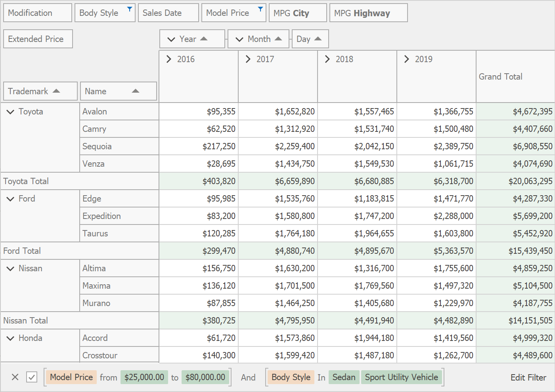
Task: Select the Taurus row header
Action: point(119,234)
